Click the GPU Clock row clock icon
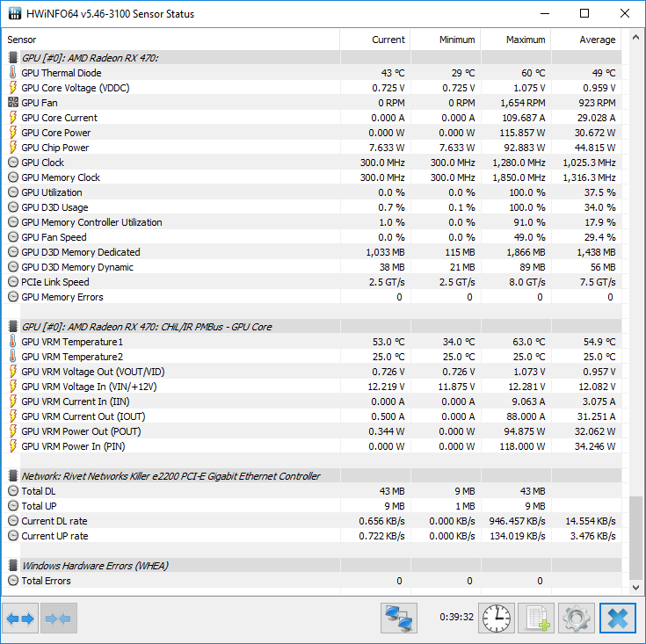Image resolution: width=646 pixels, height=644 pixels. coord(13,163)
